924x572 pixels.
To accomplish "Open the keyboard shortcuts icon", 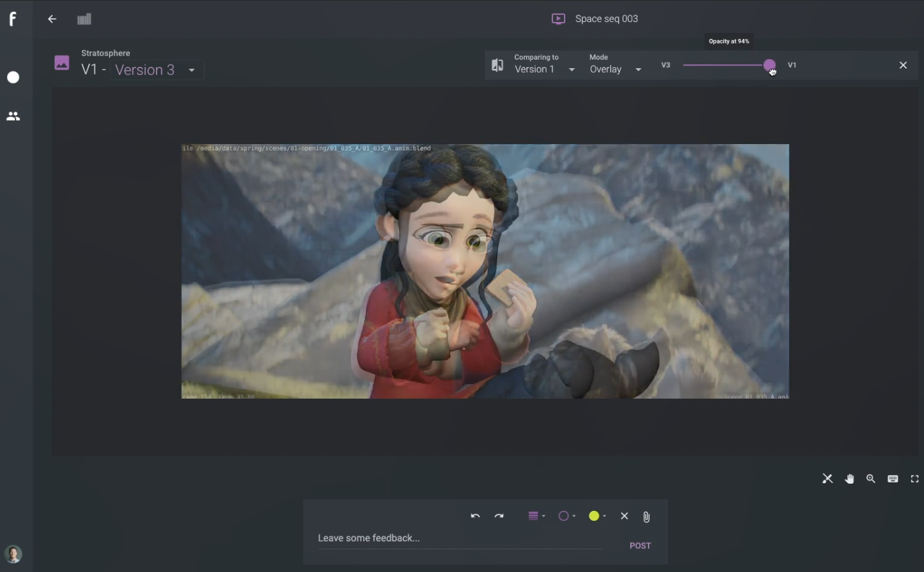I will pyautogui.click(x=893, y=479).
